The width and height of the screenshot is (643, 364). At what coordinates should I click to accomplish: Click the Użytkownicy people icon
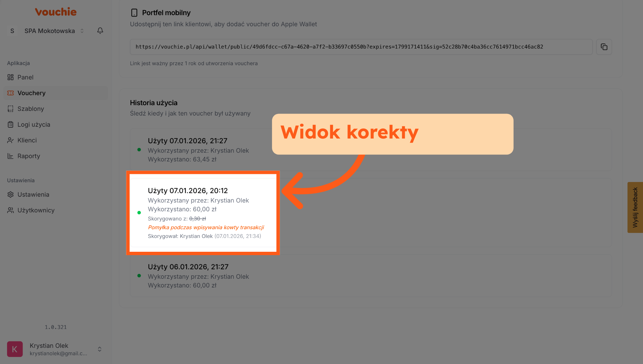coord(10,210)
